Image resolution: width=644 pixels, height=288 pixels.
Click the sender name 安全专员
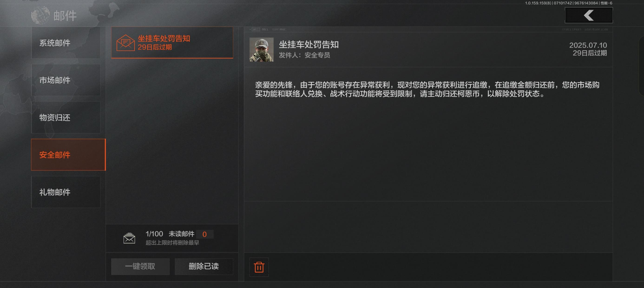pos(317,55)
